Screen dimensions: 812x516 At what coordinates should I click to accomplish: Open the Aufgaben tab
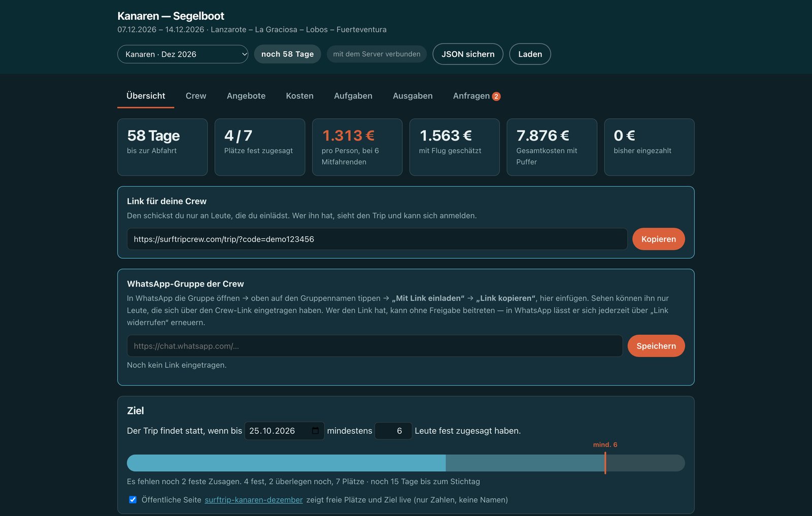353,96
